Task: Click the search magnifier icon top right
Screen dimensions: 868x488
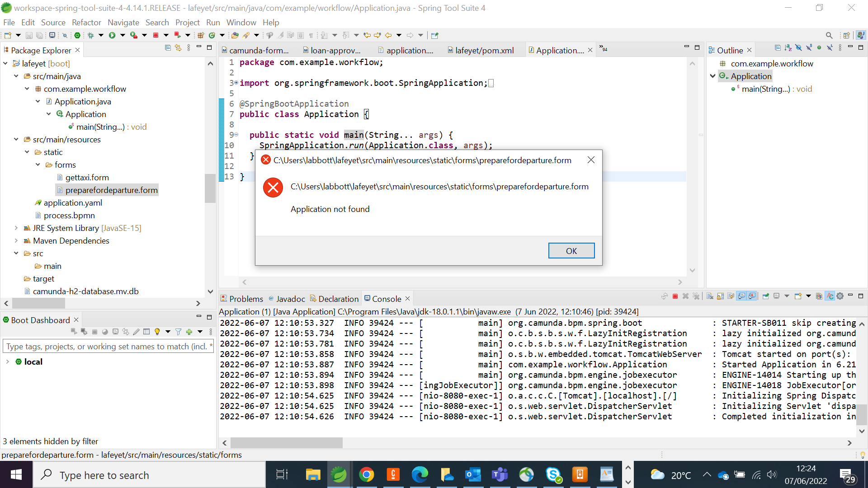Action: click(830, 35)
